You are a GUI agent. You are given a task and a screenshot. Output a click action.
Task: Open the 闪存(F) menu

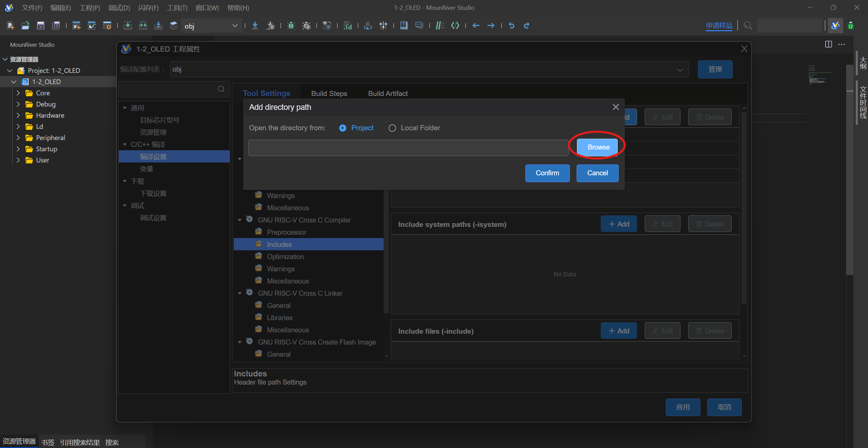149,7
